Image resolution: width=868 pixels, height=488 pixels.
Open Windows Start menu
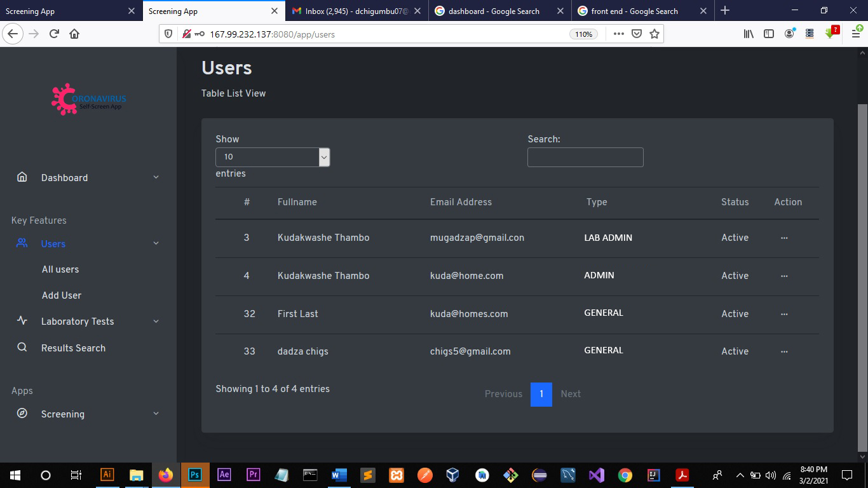point(15,475)
